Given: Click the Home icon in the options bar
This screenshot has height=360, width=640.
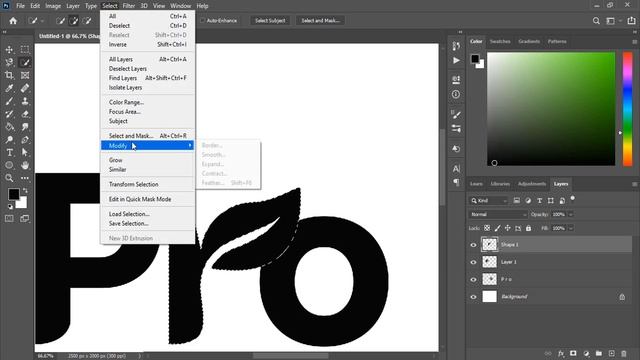Looking at the screenshot, I should 13,20.
